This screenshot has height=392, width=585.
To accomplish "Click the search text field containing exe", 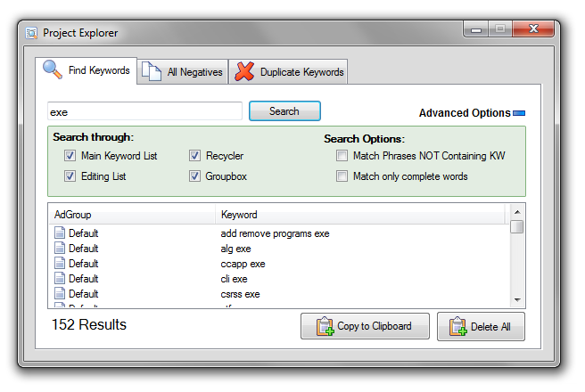I will pos(144,112).
